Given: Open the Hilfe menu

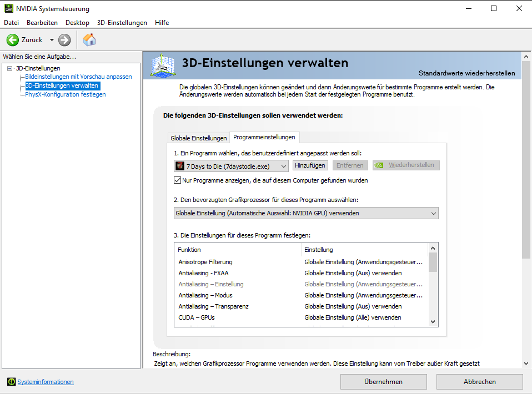Looking at the screenshot, I should coord(162,23).
